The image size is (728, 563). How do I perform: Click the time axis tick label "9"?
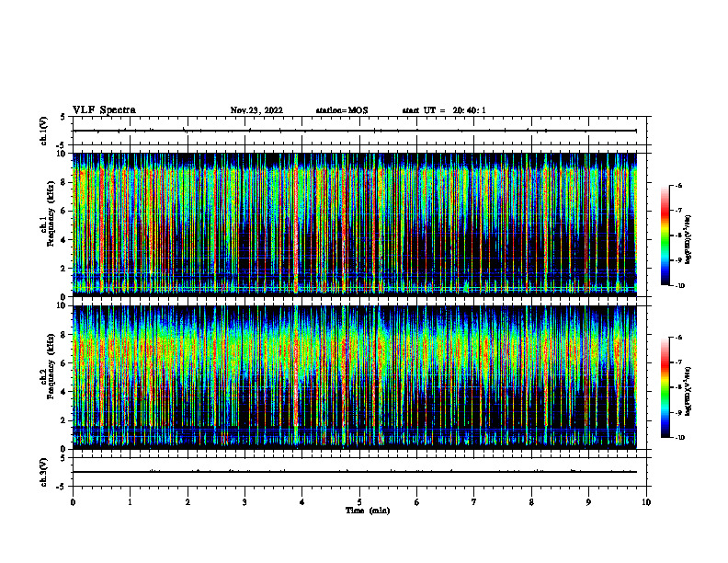click(x=588, y=502)
